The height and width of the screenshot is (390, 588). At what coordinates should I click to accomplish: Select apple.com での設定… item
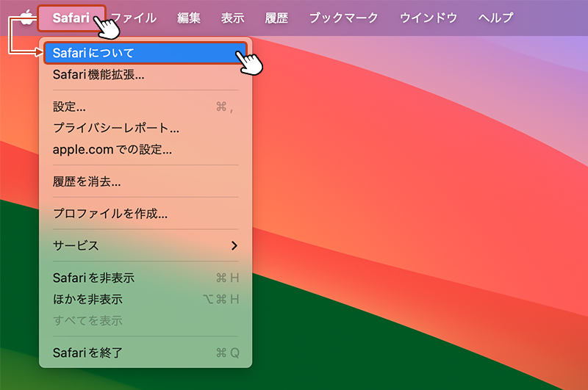146,150
